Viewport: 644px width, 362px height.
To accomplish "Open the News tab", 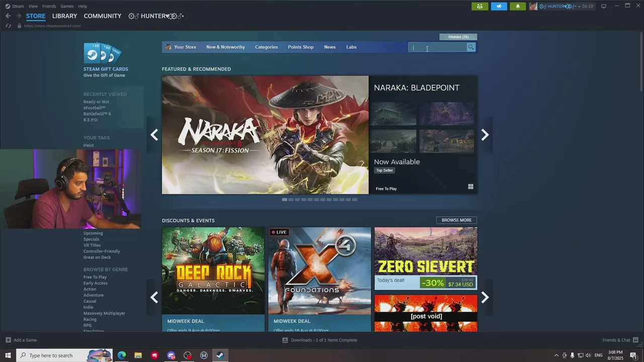I will (x=330, y=47).
